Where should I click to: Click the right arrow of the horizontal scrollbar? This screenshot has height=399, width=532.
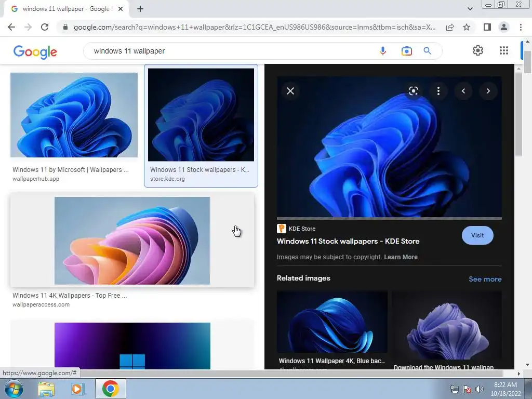tap(518, 374)
